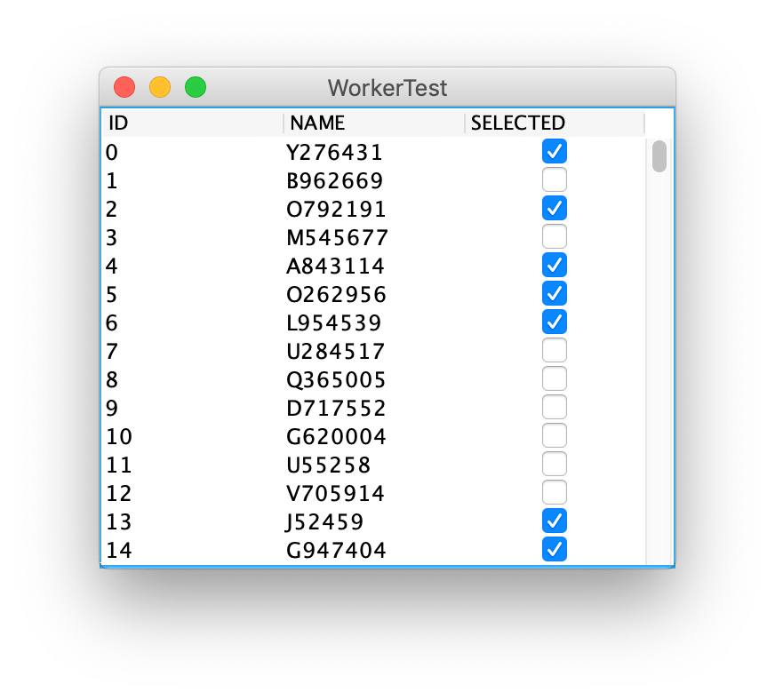Click the V705914 name cell

[x=374, y=492]
